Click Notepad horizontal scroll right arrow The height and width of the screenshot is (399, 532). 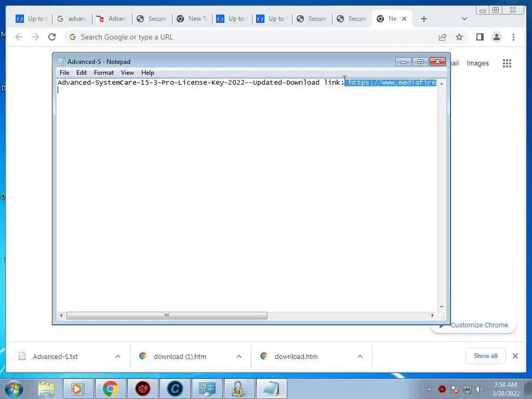coord(432,315)
